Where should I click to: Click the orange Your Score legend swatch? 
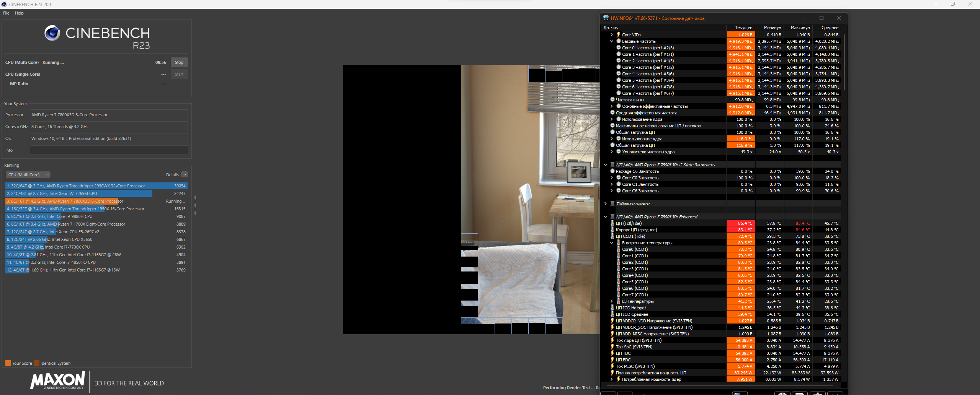point(8,363)
